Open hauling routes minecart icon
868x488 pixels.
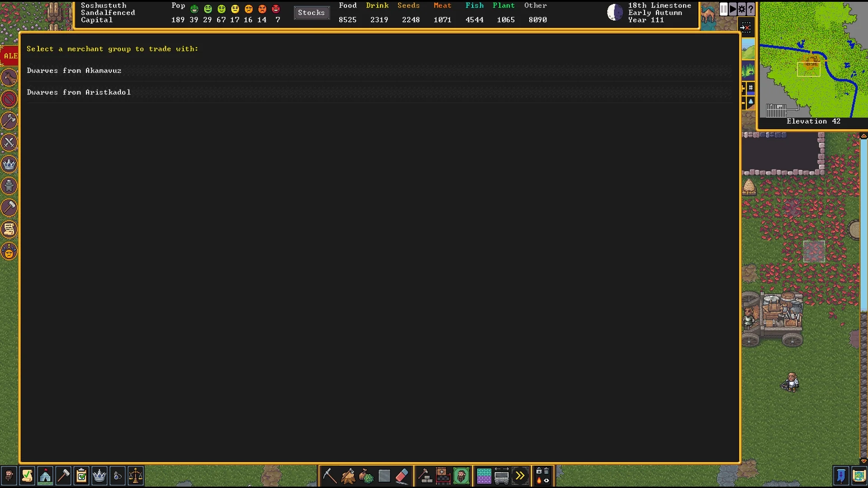(502, 476)
